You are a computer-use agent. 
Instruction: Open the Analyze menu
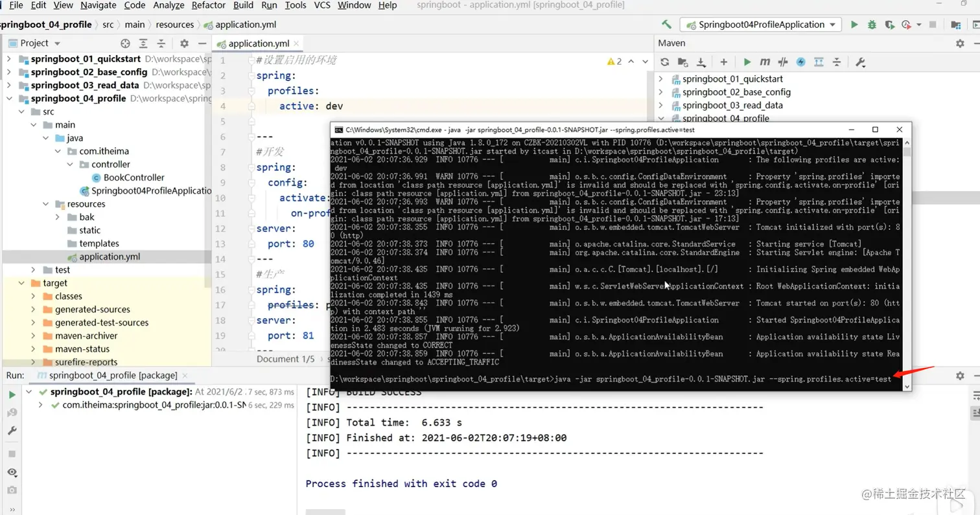tap(168, 5)
